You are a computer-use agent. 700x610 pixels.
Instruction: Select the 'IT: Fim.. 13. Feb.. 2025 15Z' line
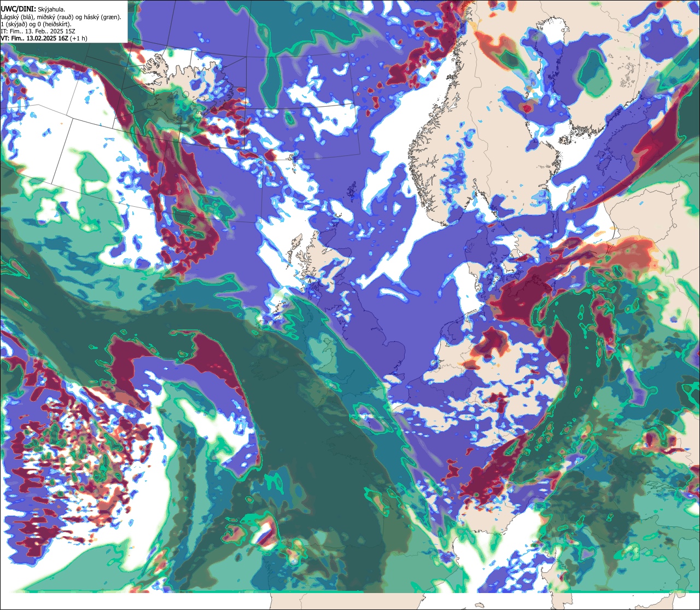[38, 31]
